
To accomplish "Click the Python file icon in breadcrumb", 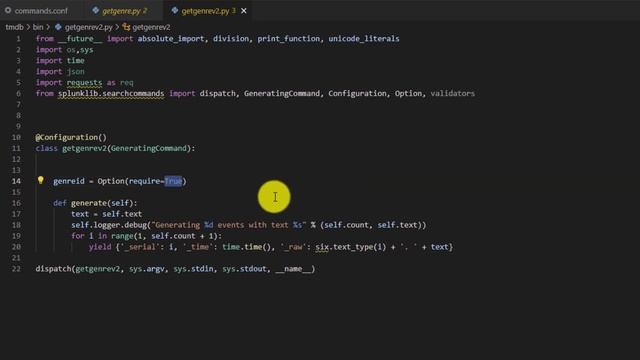I will tap(58, 27).
